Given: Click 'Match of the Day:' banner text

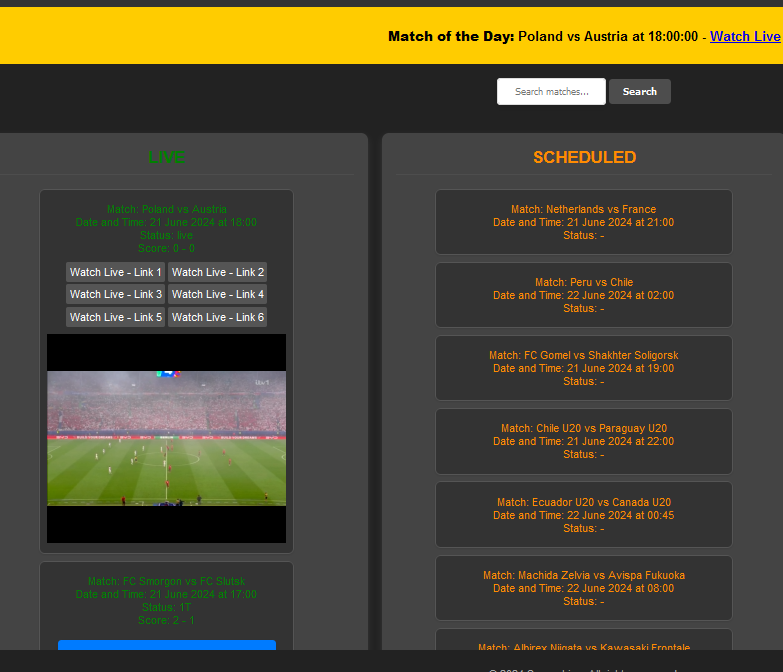Looking at the screenshot, I should coord(451,36).
